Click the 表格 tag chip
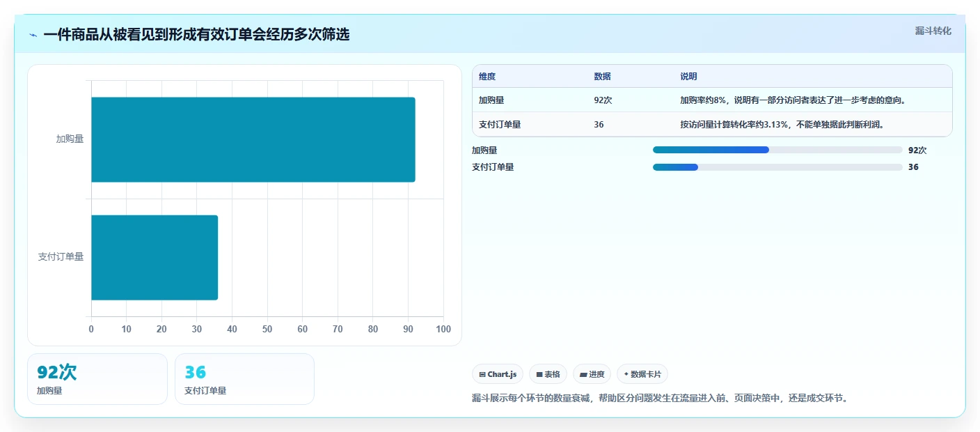Image resolution: width=980 pixels, height=432 pixels. (548, 374)
